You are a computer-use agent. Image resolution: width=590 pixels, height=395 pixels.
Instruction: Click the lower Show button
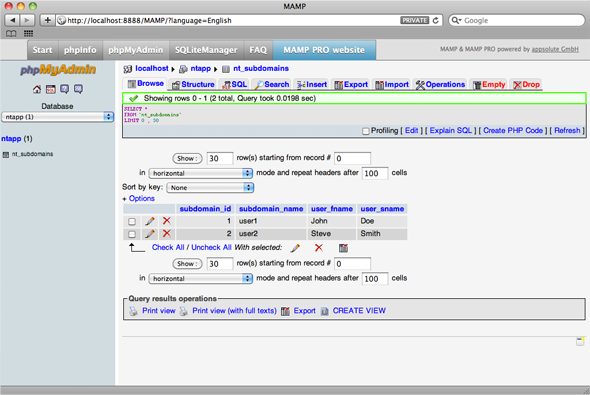tap(187, 264)
